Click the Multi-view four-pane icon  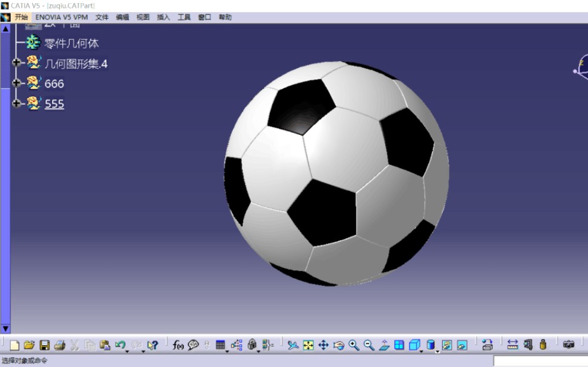click(x=399, y=345)
